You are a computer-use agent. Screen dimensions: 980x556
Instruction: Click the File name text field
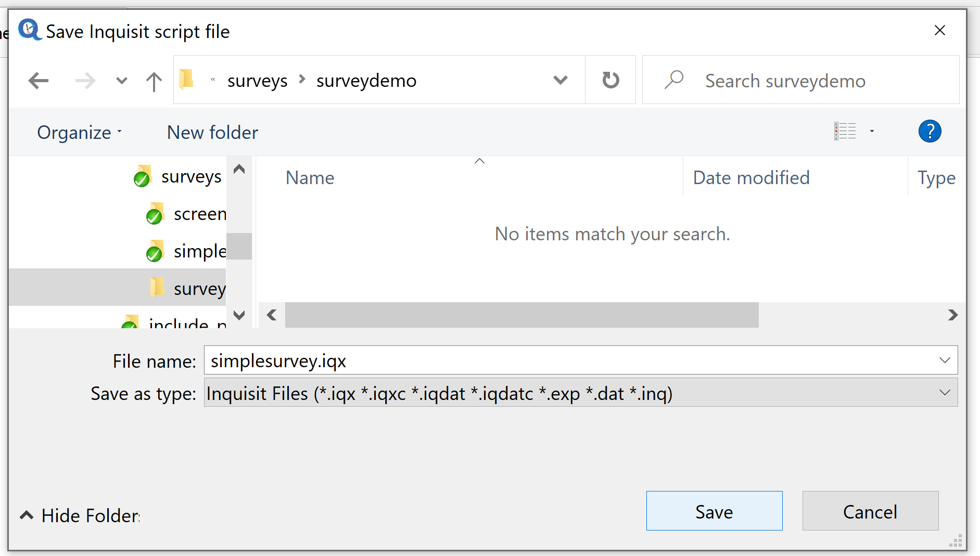pos(569,360)
